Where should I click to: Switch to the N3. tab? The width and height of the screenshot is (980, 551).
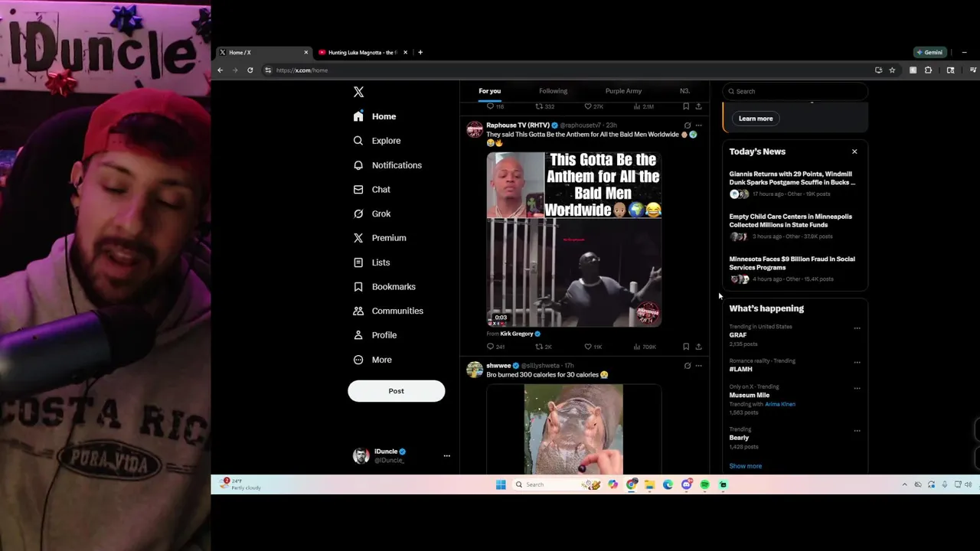[x=684, y=91]
